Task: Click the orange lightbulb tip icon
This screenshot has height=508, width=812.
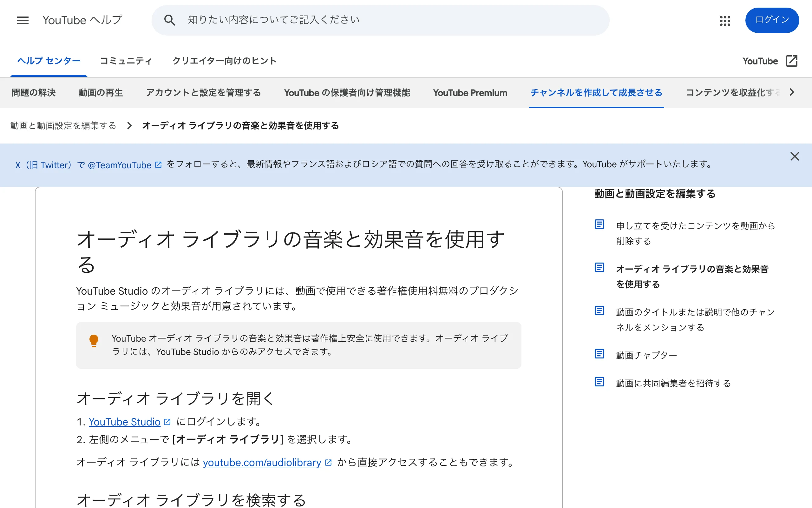Action: click(x=94, y=341)
